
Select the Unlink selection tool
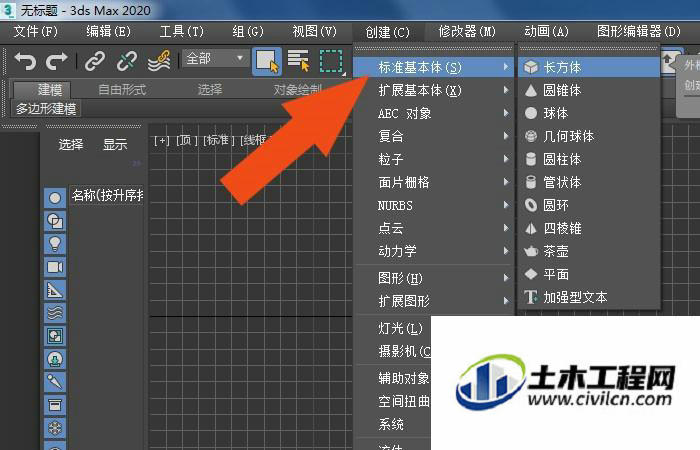(x=126, y=61)
